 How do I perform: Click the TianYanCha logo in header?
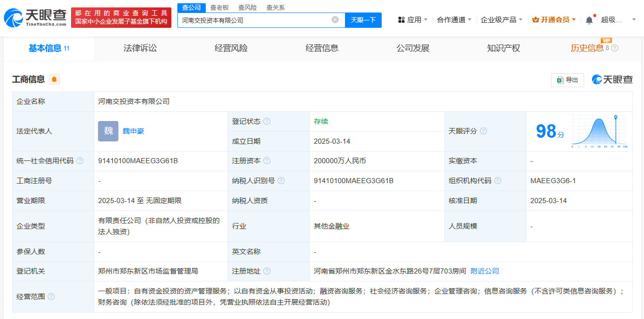[x=35, y=18]
